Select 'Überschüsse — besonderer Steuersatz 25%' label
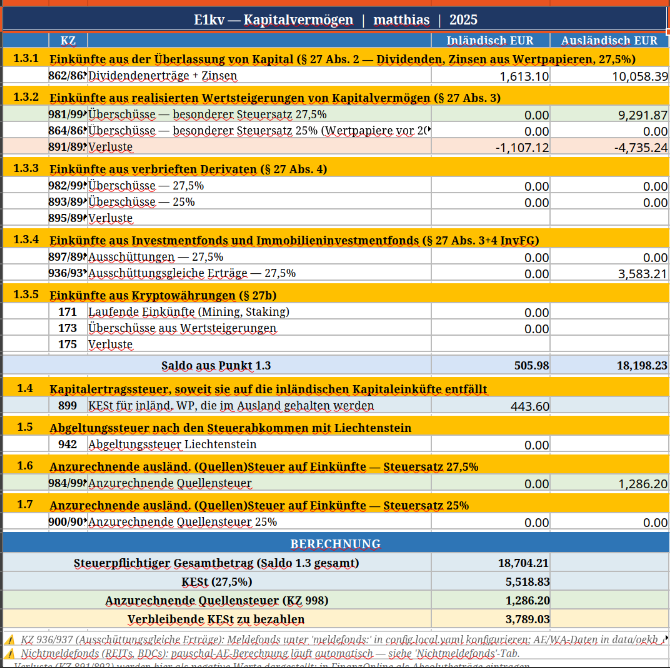This screenshot has height=668, width=670. (259, 130)
